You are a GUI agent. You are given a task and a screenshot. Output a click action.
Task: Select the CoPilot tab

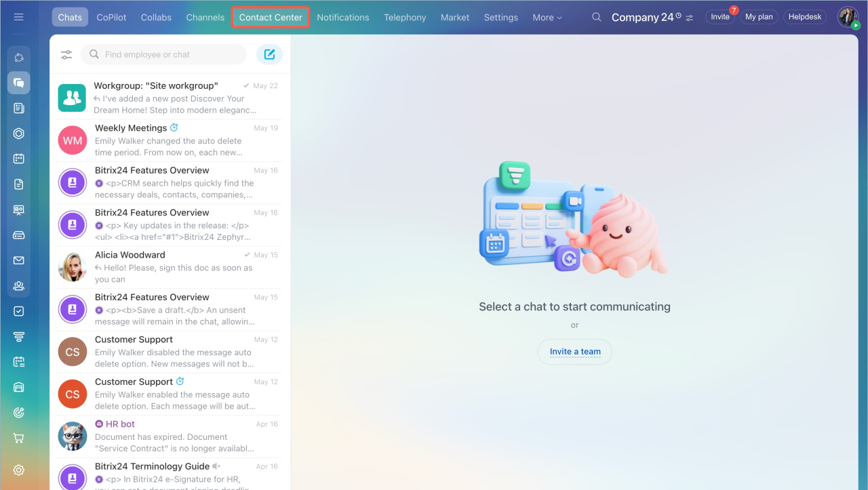click(111, 18)
